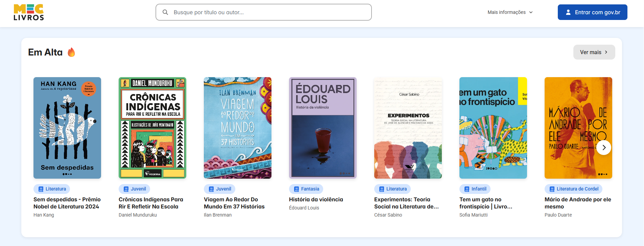Open Crônicas Indígenas book cover
This screenshot has width=644, height=246.
pos(152,128)
